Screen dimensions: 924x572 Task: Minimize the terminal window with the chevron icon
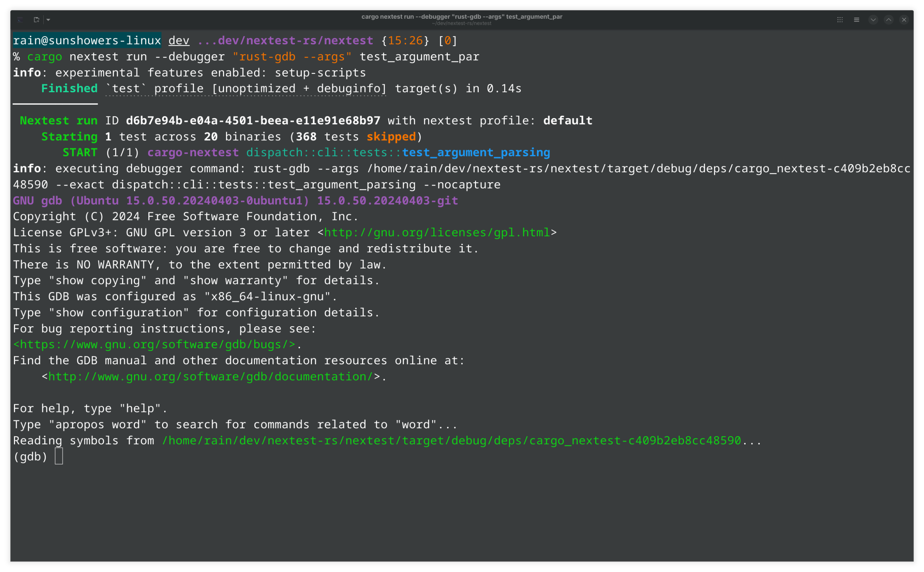tap(873, 20)
